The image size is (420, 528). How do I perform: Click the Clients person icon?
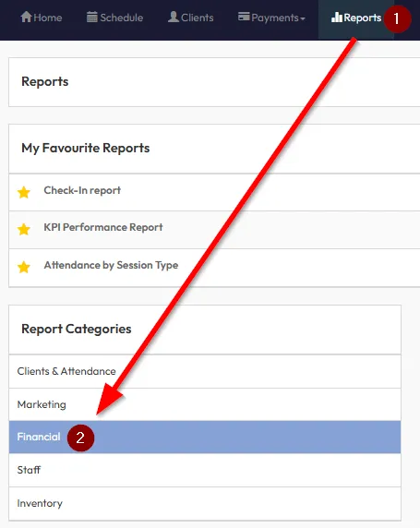click(174, 17)
